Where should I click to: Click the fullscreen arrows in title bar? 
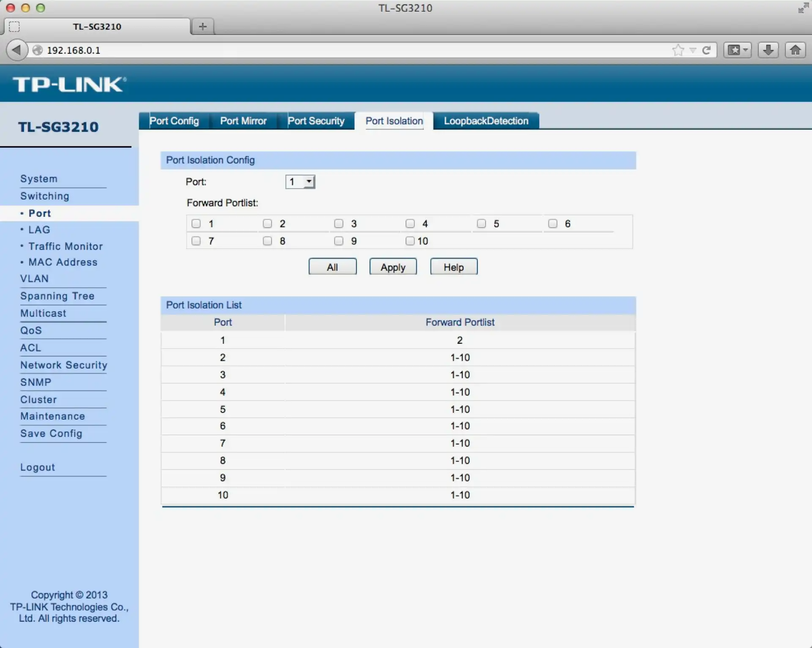(803, 8)
